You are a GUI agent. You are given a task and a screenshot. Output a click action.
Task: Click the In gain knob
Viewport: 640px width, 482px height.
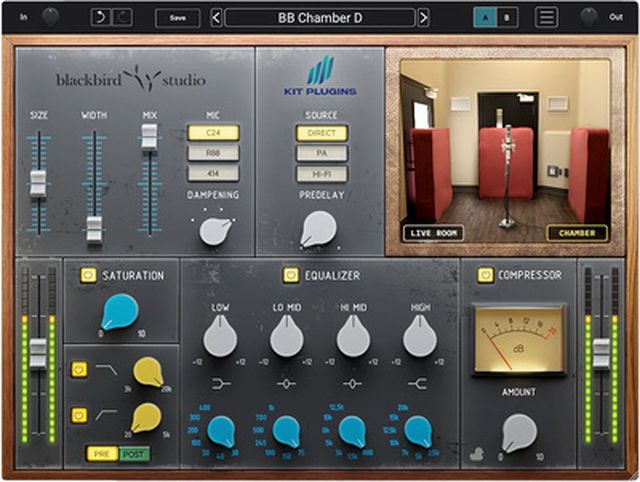click(50, 17)
